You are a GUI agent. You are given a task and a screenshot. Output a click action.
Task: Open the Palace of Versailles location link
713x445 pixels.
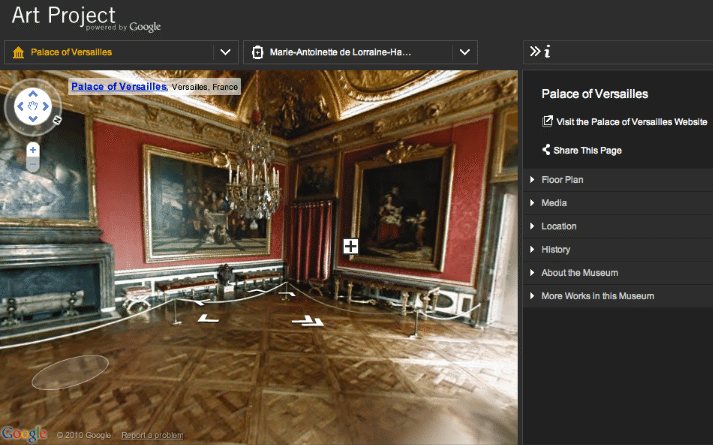click(119, 86)
